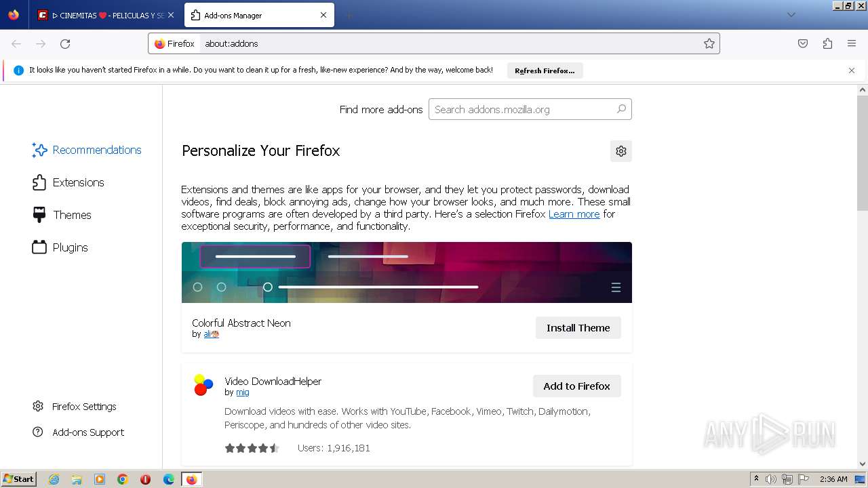Image resolution: width=868 pixels, height=488 pixels.
Task: Click the Personalize Your Firefox heading
Action: pyautogui.click(x=260, y=150)
